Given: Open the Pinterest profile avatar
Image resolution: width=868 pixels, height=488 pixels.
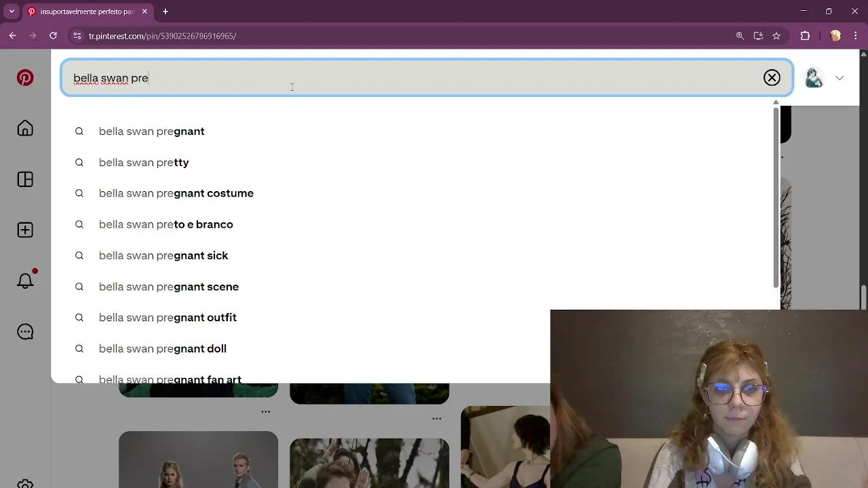Looking at the screenshot, I should click(x=814, y=78).
